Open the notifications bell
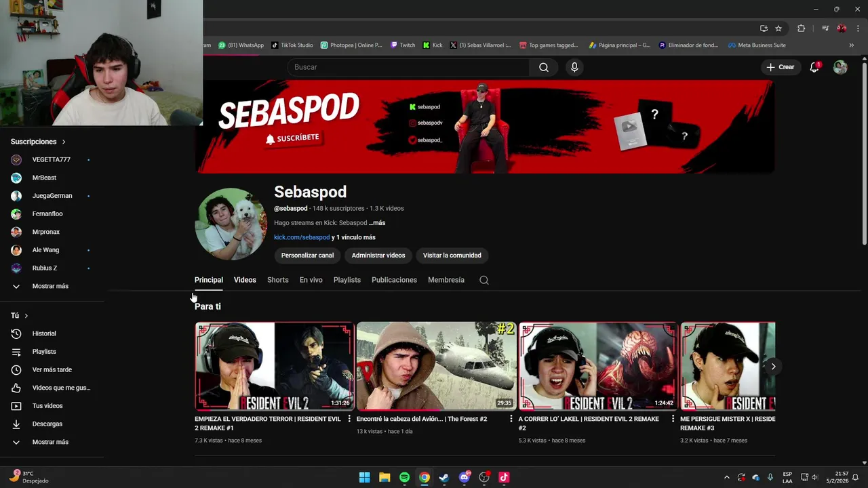The width and height of the screenshot is (868, 488). coord(814,67)
